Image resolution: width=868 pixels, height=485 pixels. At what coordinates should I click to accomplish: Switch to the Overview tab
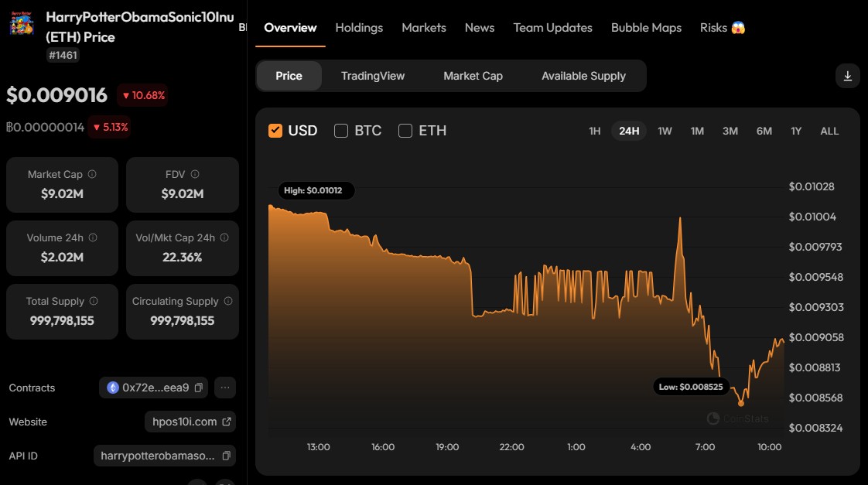pos(290,28)
